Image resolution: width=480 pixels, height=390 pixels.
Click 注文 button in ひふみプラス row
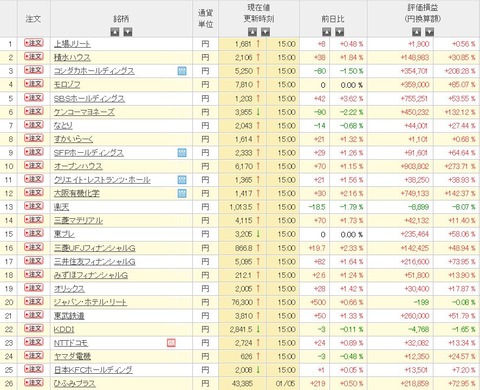[x=34, y=383]
